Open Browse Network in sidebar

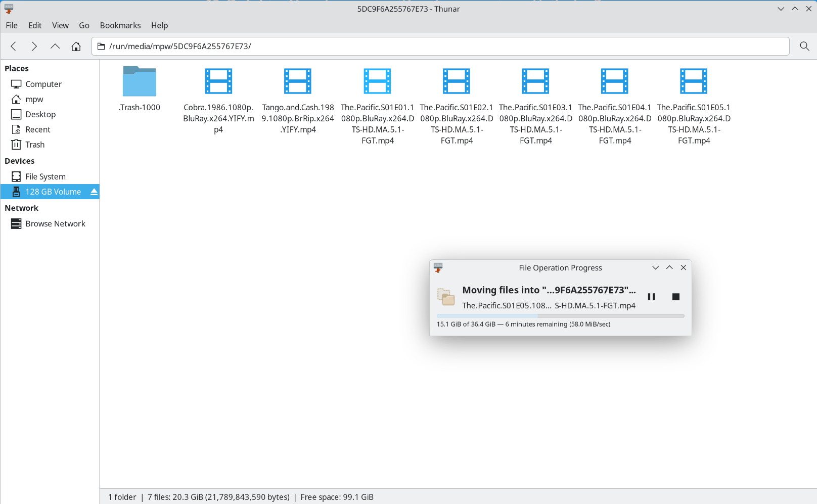tap(55, 223)
